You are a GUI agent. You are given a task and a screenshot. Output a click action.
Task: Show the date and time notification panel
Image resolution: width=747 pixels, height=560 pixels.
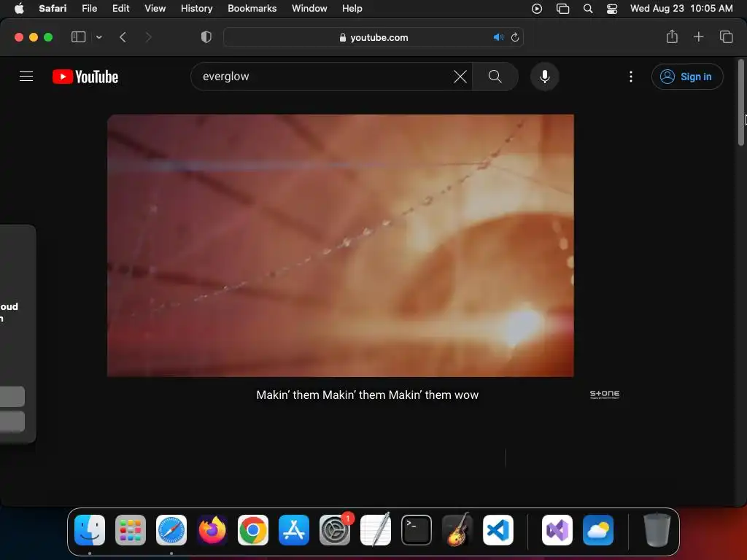click(681, 8)
